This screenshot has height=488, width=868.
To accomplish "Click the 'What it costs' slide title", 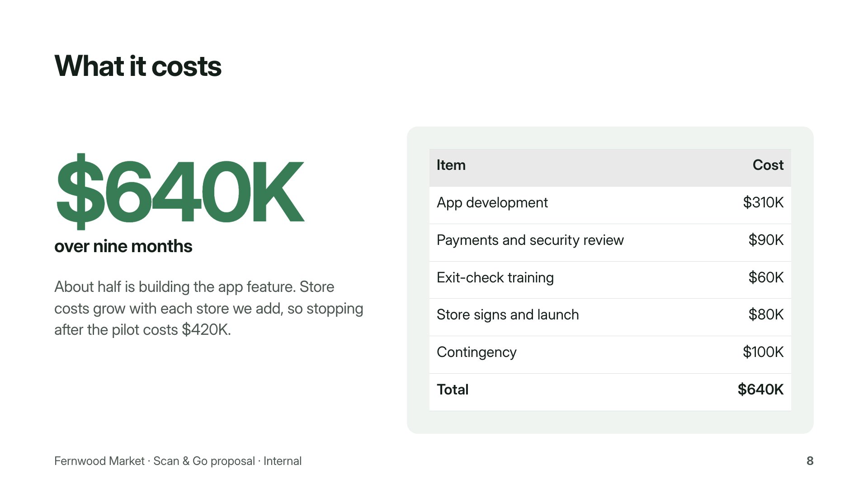I will (138, 66).
